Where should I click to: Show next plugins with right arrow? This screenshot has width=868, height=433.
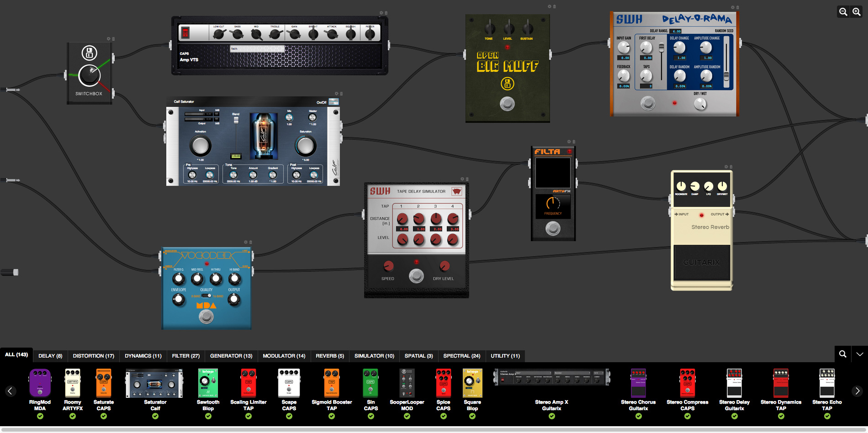tap(857, 391)
